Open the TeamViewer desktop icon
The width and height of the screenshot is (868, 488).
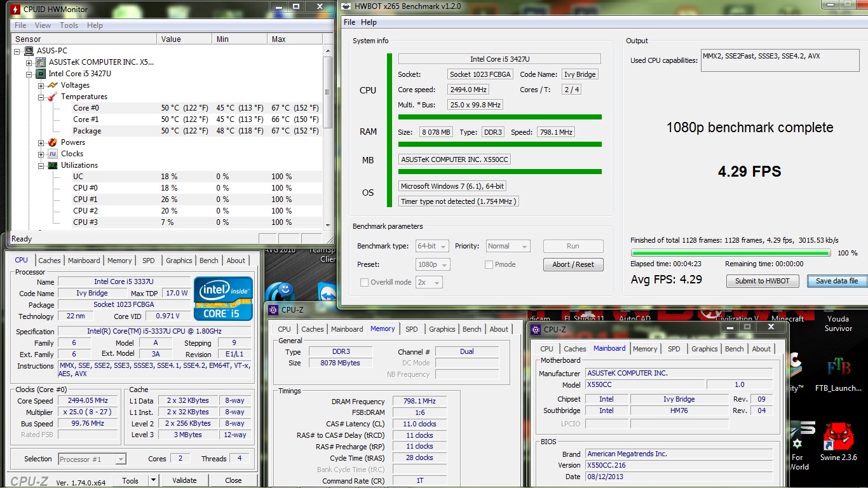coord(326,294)
